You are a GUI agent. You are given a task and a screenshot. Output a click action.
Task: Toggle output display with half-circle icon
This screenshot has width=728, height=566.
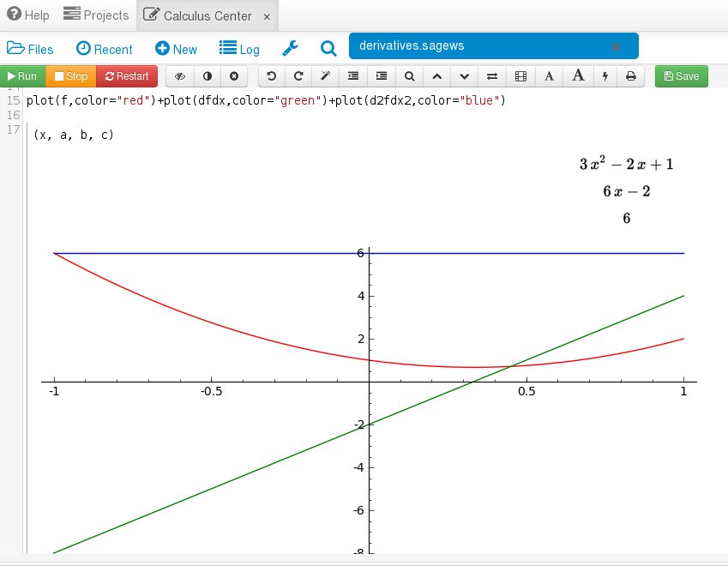pos(207,76)
